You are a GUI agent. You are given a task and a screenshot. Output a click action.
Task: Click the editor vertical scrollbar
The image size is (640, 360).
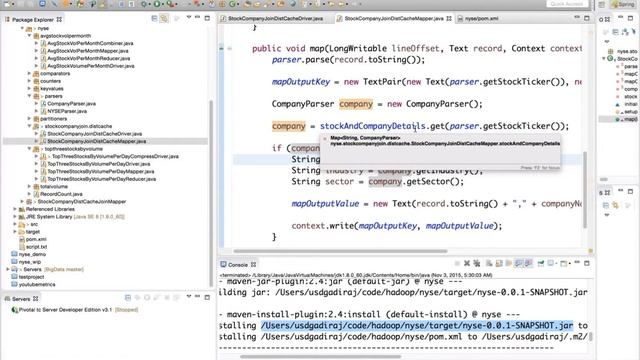[x=584, y=189]
